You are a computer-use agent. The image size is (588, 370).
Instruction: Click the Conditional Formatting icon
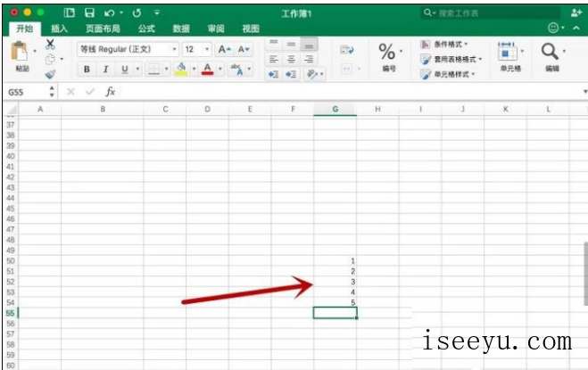pyautogui.click(x=425, y=45)
